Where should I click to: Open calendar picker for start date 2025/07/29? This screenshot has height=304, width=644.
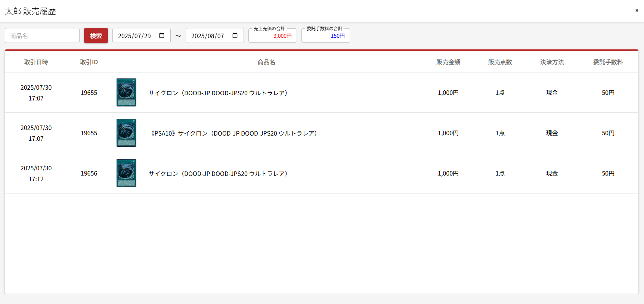click(162, 35)
